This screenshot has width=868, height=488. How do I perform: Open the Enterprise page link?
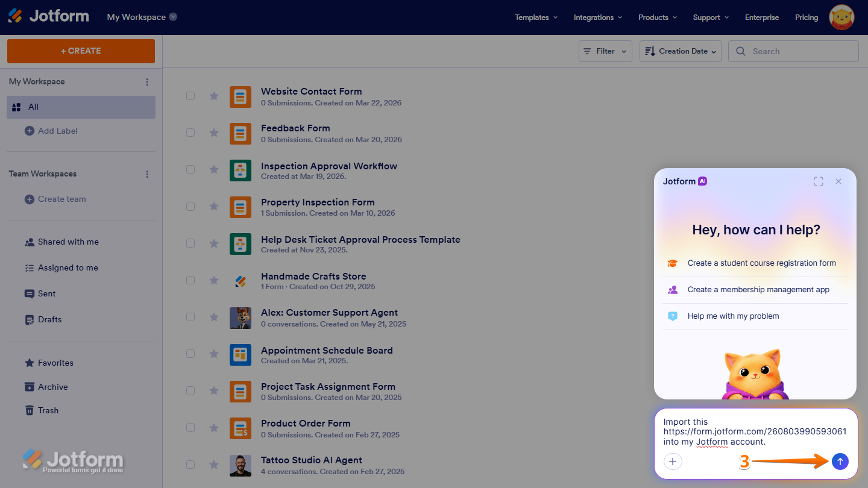762,17
